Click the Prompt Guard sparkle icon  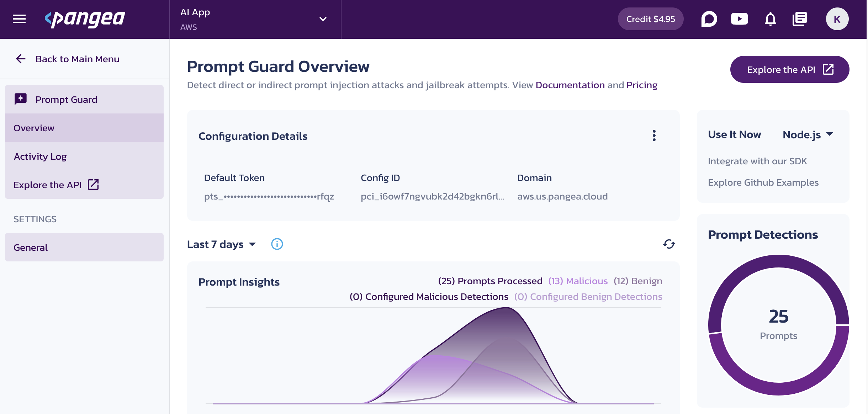click(21, 99)
